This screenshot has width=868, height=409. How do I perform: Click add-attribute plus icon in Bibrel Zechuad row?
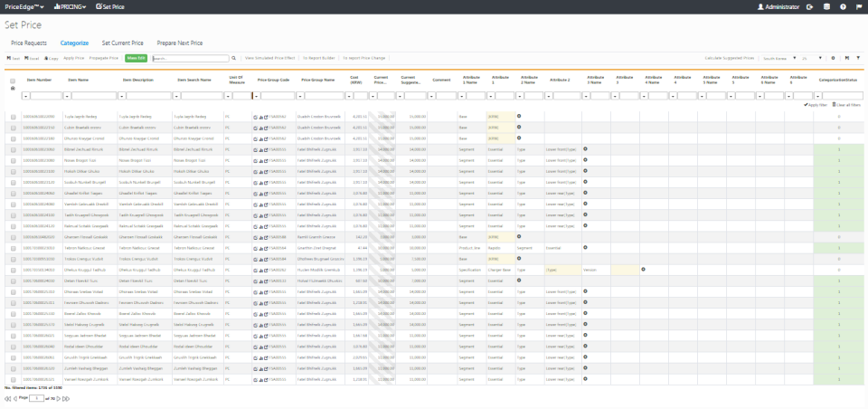coord(585,149)
